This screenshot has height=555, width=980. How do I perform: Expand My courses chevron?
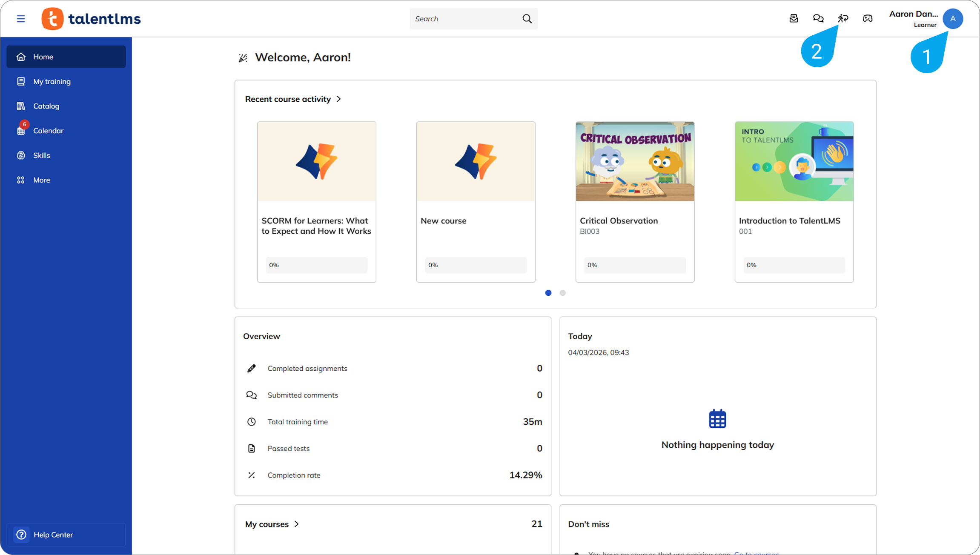pos(297,524)
